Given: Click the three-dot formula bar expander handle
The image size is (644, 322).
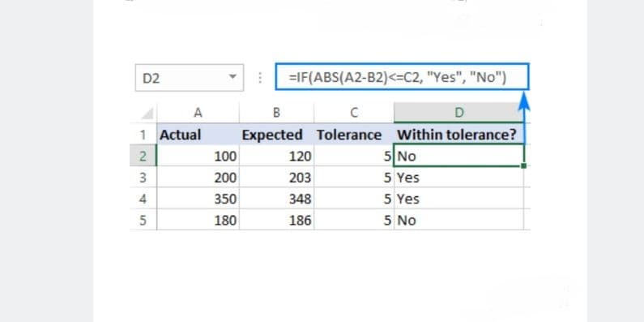Looking at the screenshot, I should tap(259, 77).
